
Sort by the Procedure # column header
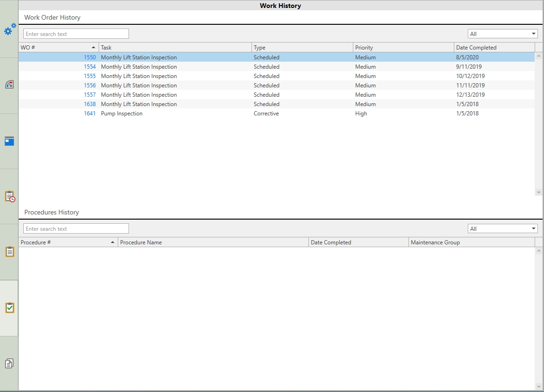pyautogui.click(x=68, y=242)
